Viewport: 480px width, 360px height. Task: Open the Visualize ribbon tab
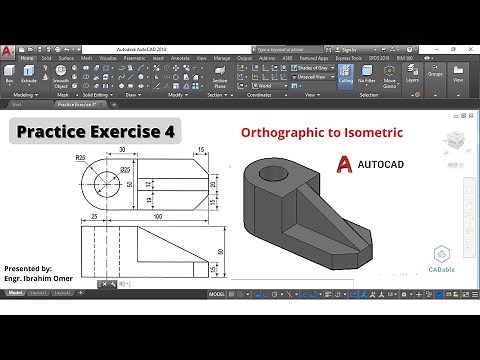pyautogui.click(x=108, y=58)
